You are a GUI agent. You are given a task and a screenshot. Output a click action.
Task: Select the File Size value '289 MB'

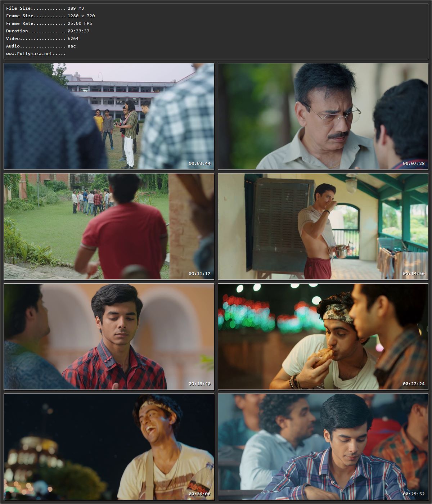[x=76, y=8]
